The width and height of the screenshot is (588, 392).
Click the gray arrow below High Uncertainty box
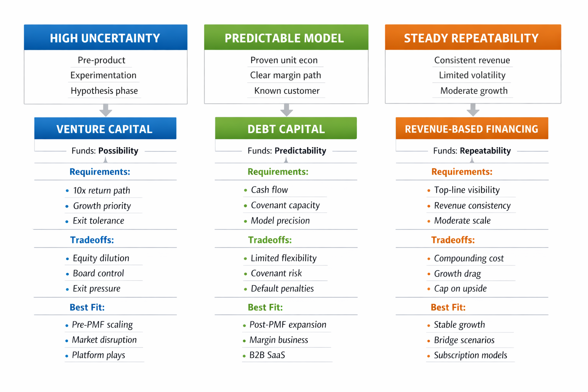[106, 110]
